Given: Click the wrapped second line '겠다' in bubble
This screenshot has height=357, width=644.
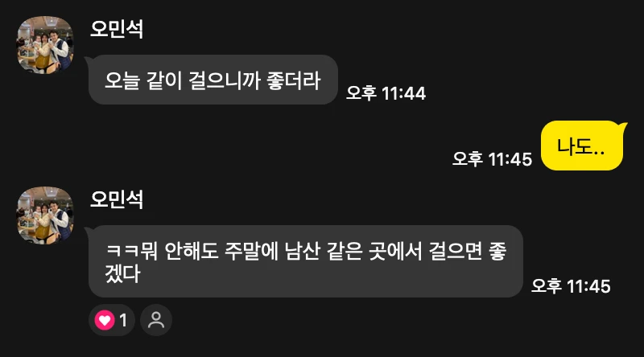Looking at the screenshot, I should click(123, 273).
